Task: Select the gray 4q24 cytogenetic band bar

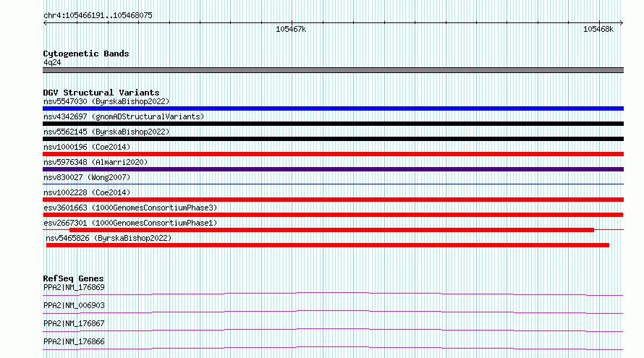Action: pyautogui.click(x=333, y=70)
